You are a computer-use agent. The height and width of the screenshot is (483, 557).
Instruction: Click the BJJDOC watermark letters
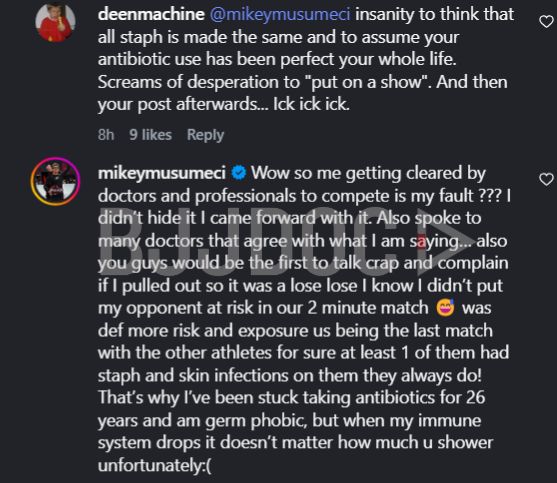click(249, 244)
